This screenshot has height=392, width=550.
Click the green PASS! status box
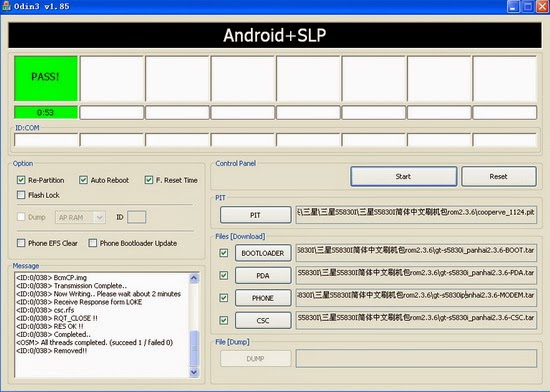pos(46,78)
